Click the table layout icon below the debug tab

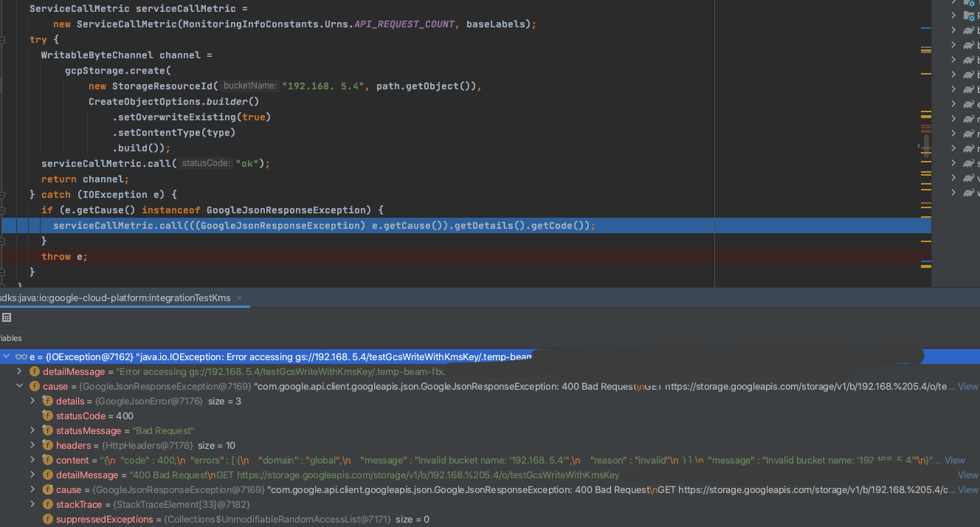tap(7, 317)
